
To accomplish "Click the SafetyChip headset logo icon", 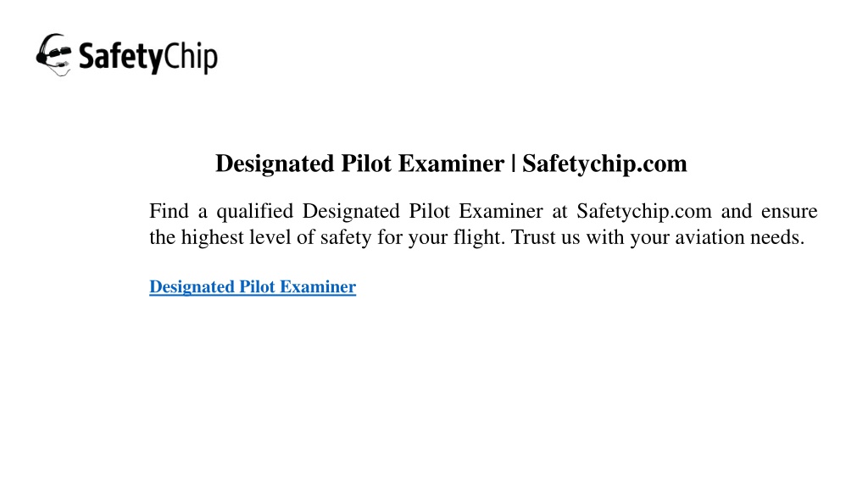I will pyautogui.click(x=53, y=55).
